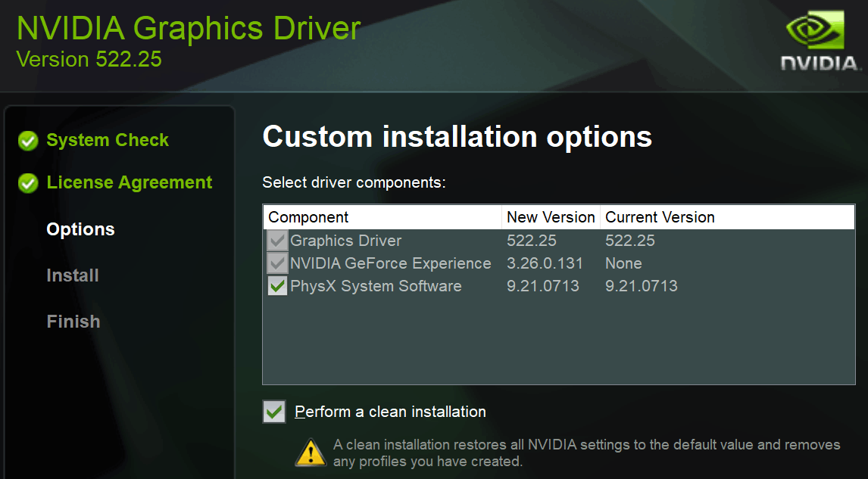Image resolution: width=868 pixels, height=479 pixels.
Task: Click the License Agreement green checkmark icon
Action: pos(28,182)
